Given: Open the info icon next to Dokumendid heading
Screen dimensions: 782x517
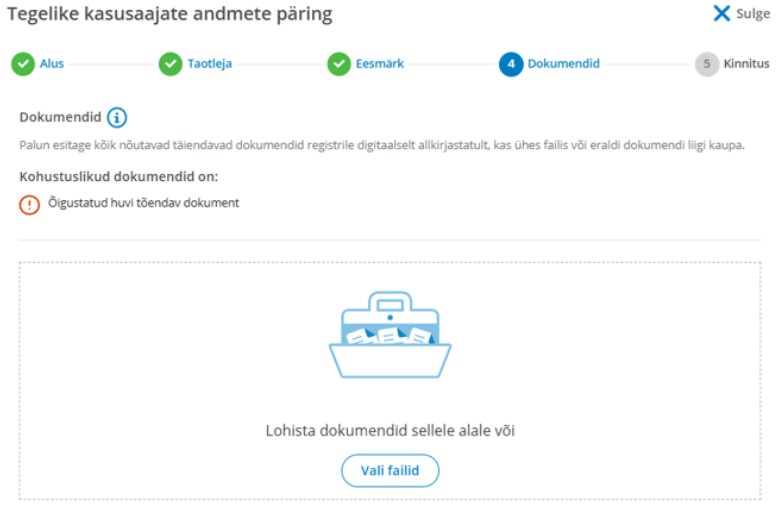Looking at the screenshot, I should (117, 118).
